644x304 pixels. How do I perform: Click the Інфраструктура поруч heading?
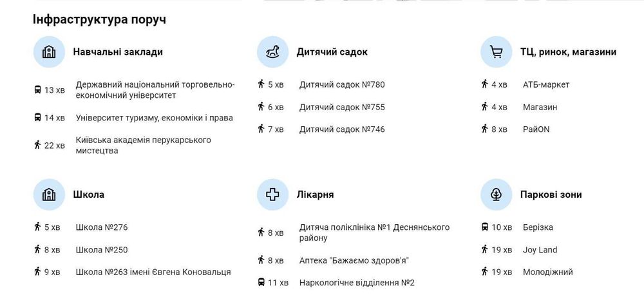pyautogui.click(x=99, y=19)
